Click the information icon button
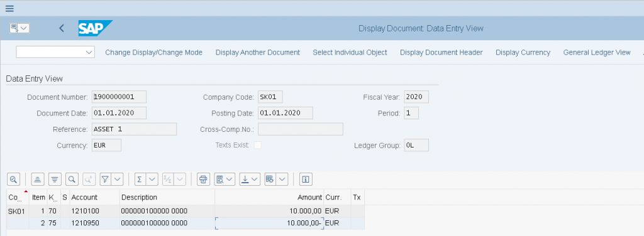The image size is (644, 236). (x=306, y=179)
